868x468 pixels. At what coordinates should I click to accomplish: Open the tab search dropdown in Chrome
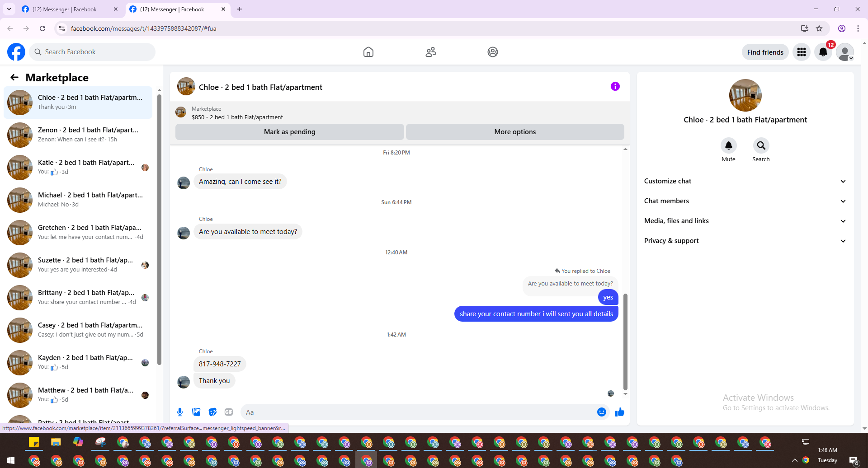point(9,9)
